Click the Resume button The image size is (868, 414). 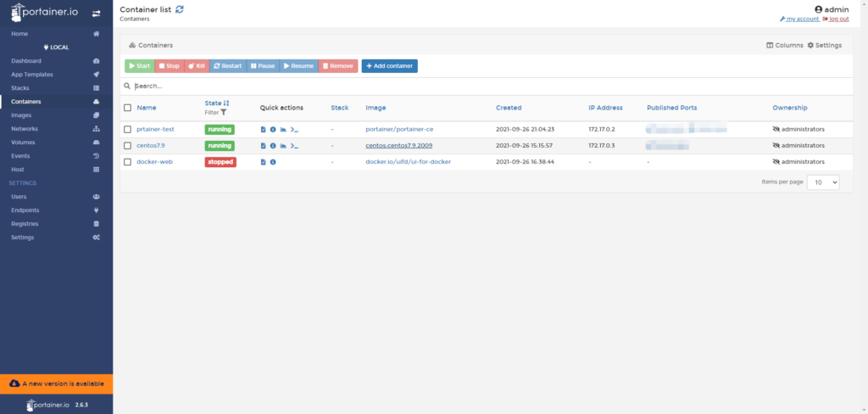point(299,66)
